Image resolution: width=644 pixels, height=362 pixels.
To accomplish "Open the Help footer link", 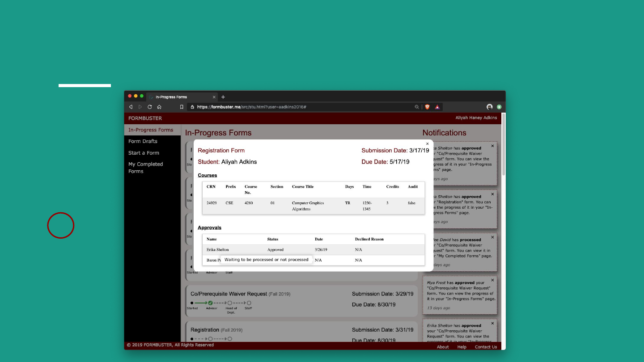I will pyautogui.click(x=462, y=347).
